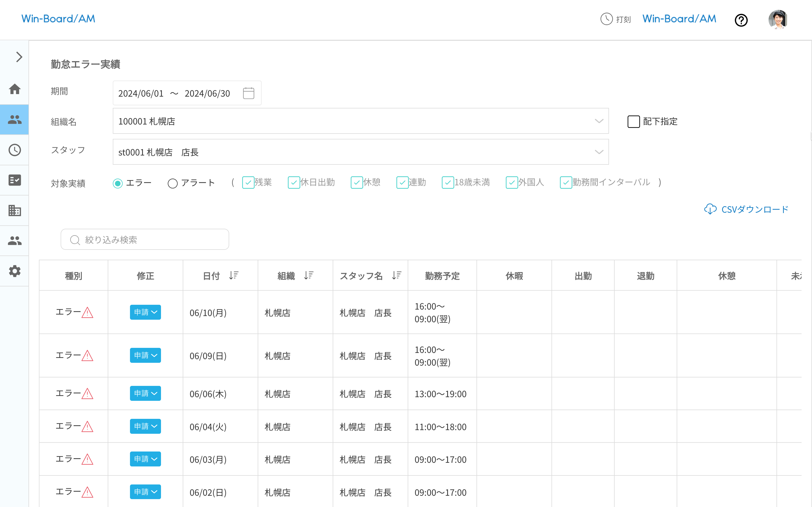Expand the sidebar with the chevron arrow
The height and width of the screenshot is (507, 812).
19,57
